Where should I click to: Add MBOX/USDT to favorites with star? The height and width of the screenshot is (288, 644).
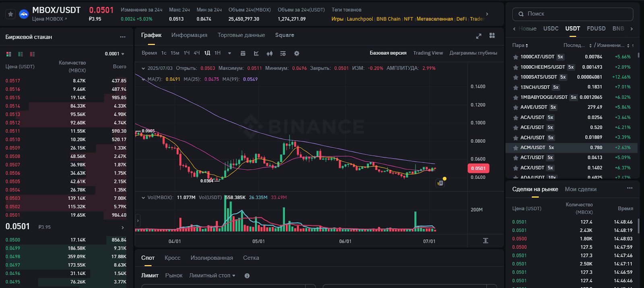point(11,14)
